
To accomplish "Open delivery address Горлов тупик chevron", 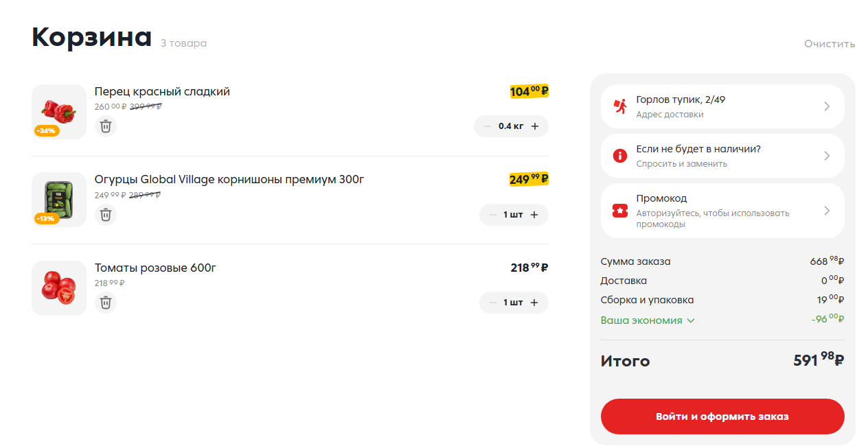I will tap(827, 106).
